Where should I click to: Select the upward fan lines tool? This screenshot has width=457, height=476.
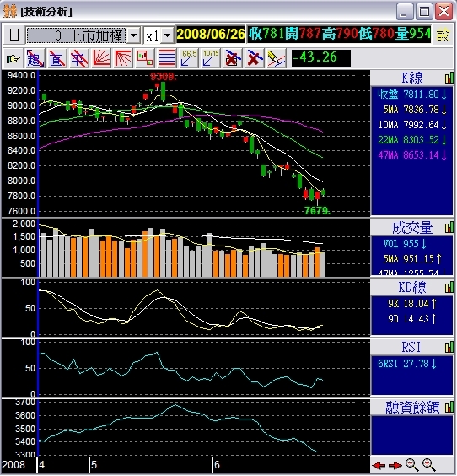point(100,58)
